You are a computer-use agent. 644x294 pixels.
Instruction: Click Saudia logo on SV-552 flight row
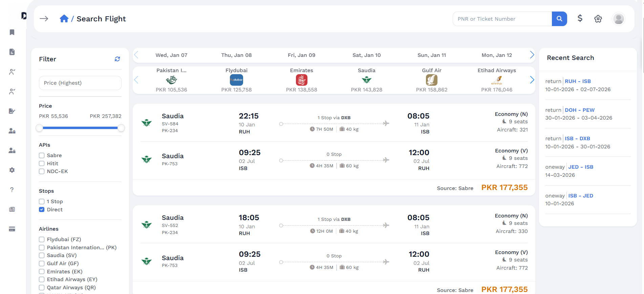147,225
